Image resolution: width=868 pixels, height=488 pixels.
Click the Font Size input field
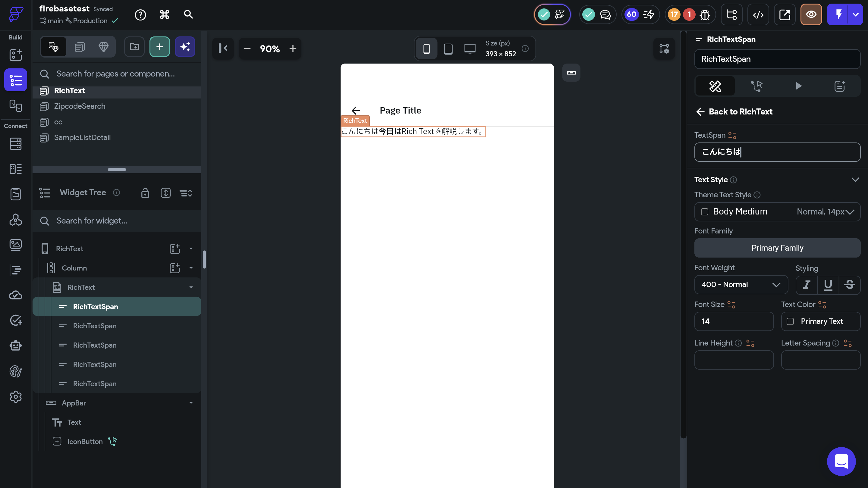point(734,322)
